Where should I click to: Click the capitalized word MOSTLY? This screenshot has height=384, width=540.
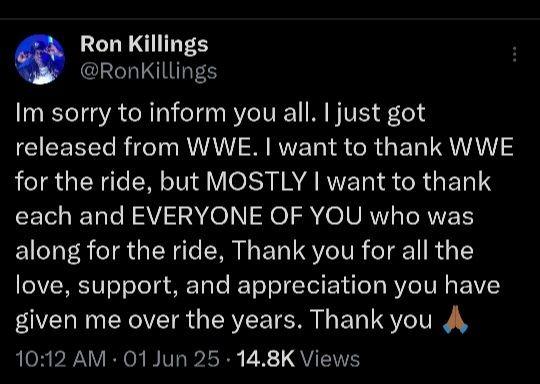click(257, 181)
